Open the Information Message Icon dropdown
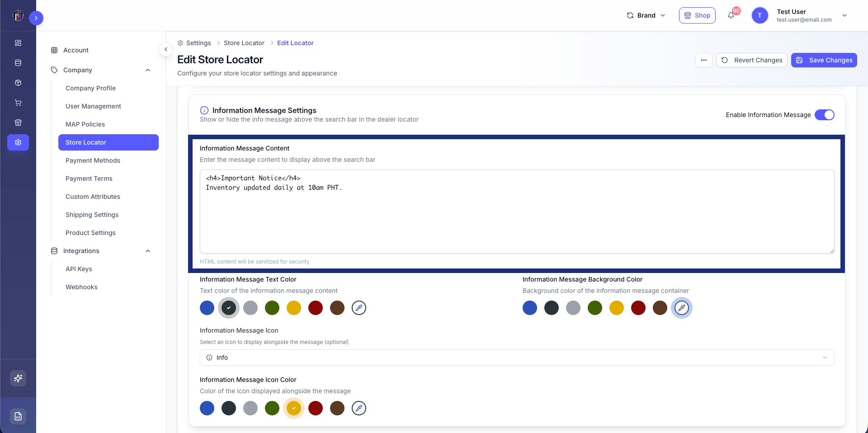This screenshot has height=433, width=868. pos(517,358)
